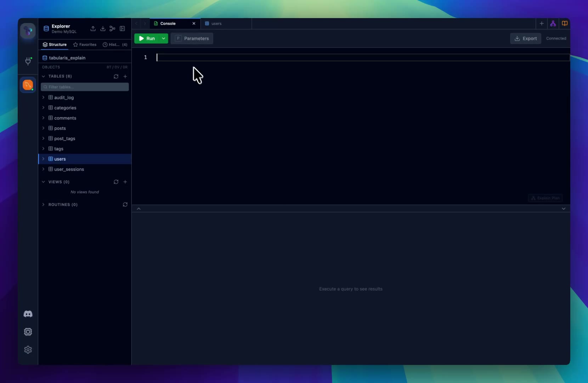The width and height of the screenshot is (588, 383).
Task: Toggle the explorer sidebar panel icon
Action: (122, 29)
